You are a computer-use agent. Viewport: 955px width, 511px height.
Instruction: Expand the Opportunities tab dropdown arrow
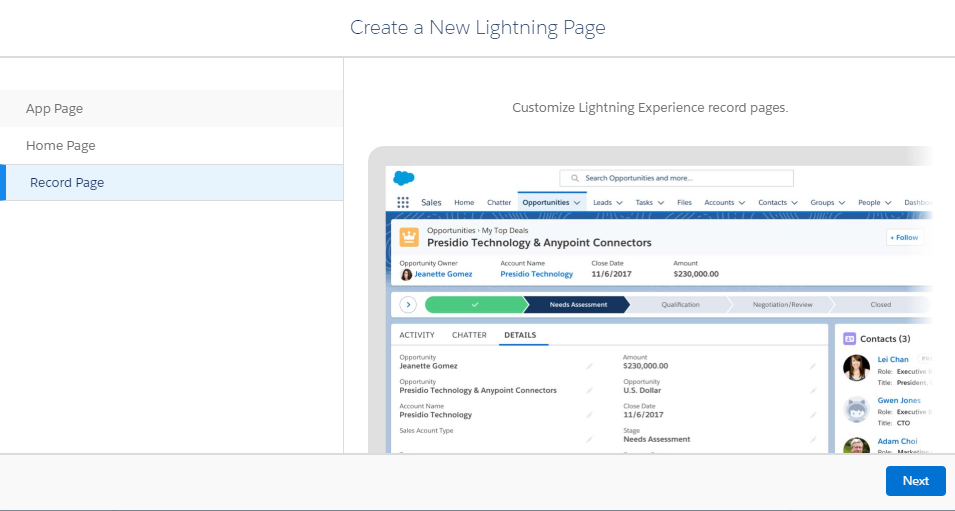[577, 203]
